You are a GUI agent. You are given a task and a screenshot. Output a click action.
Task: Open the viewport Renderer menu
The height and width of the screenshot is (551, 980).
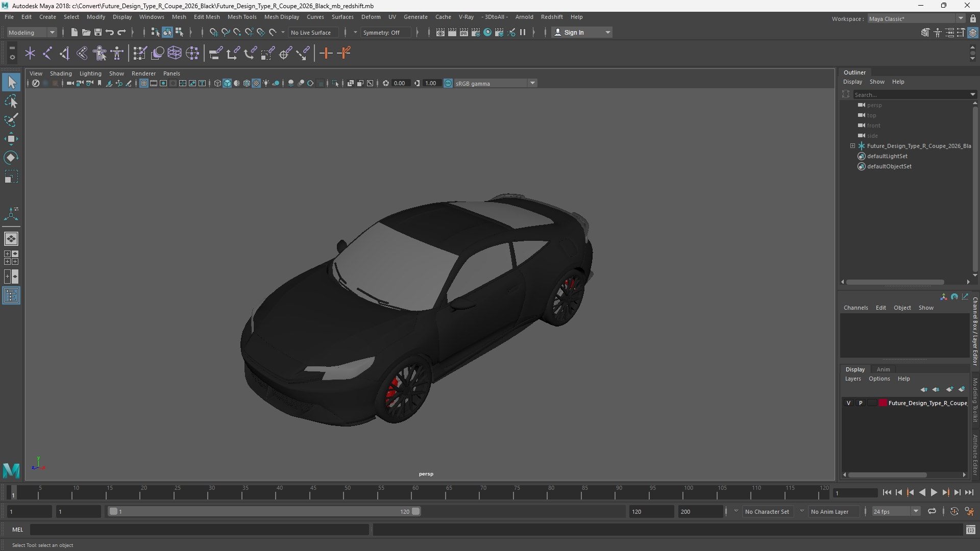click(x=143, y=73)
